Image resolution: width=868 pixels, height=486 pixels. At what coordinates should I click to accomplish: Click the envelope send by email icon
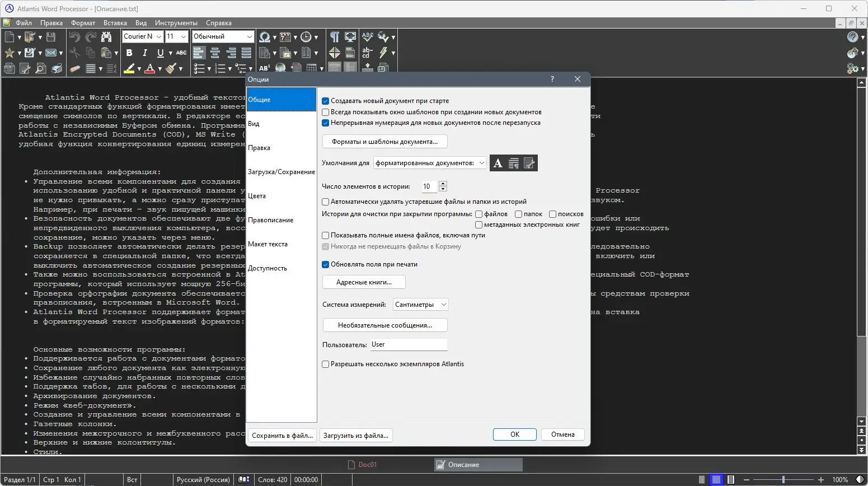point(51,53)
